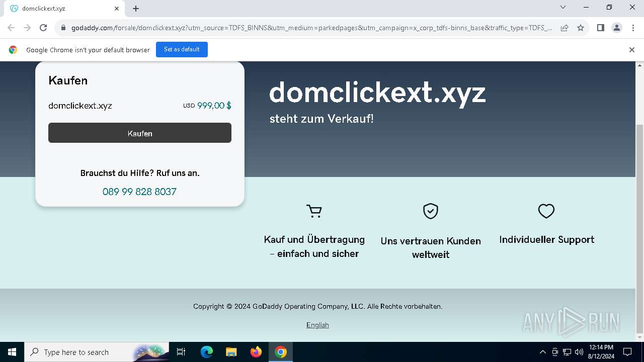Viewport: 644px width, 362px height.
Task: Launch Firefox from taskbar
Action: click(x=256, y=352)
